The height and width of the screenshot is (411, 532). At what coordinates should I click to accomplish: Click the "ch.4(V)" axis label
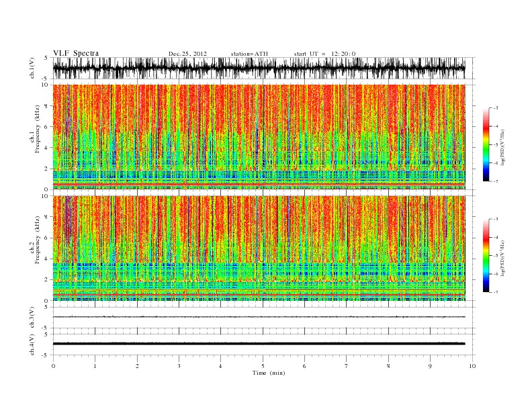(32, 345)
